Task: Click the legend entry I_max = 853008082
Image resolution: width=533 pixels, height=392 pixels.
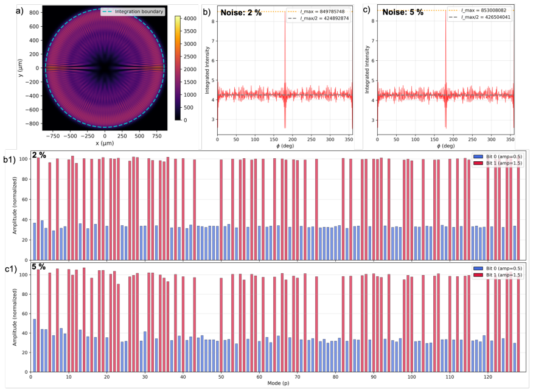Action: pyautogui.click(x=484, y=10)
